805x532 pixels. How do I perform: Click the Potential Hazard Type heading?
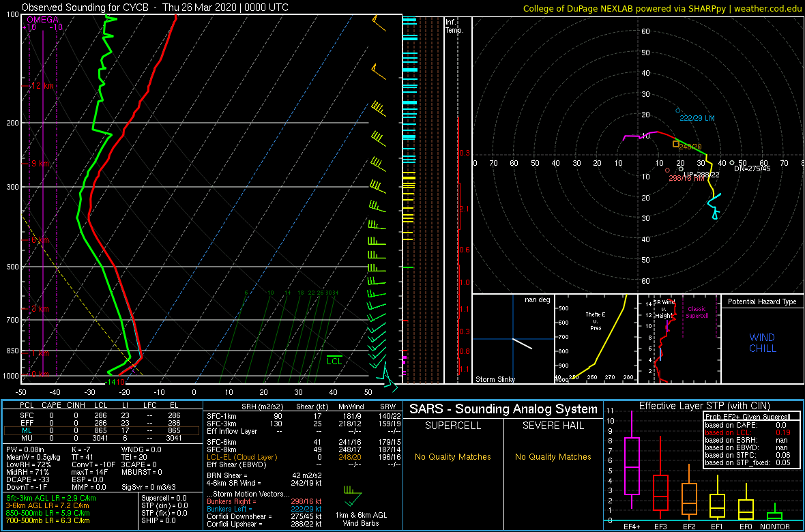763,302
